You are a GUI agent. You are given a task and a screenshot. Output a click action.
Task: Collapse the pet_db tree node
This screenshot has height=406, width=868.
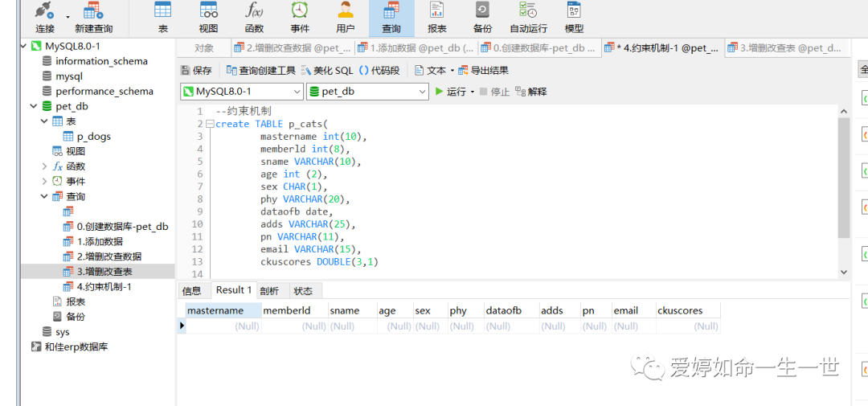[x=35, y=106]
